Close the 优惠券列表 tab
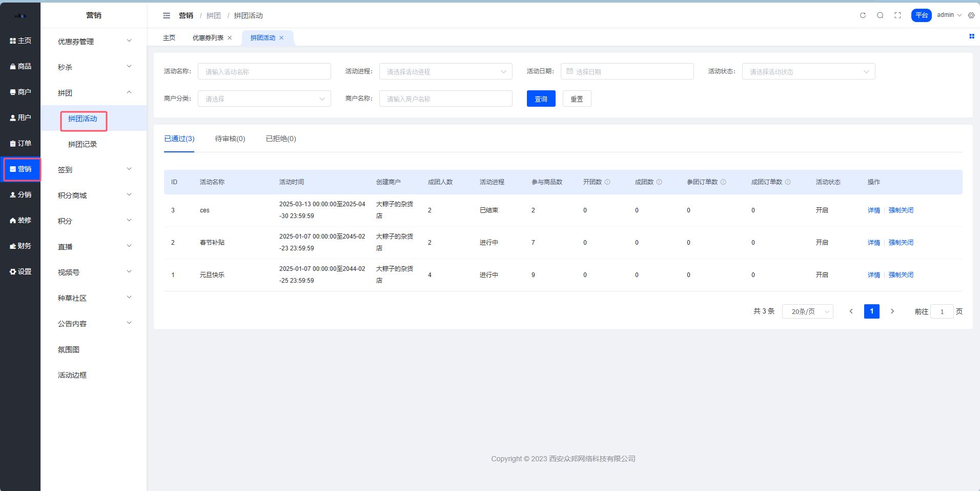 (230, 38)
